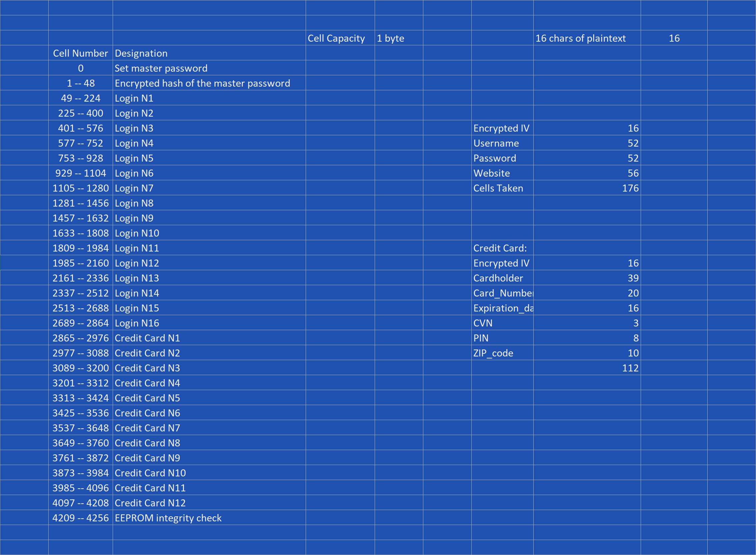The height and width of the screenshot is (555, 756).
Task: Select the 'Login N10' cell
Action: [x=209, y=233]
